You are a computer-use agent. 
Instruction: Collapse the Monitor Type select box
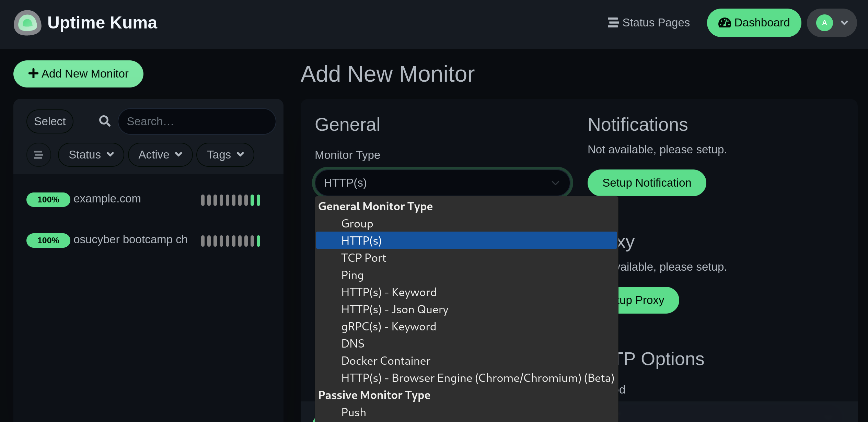point(442,183)
